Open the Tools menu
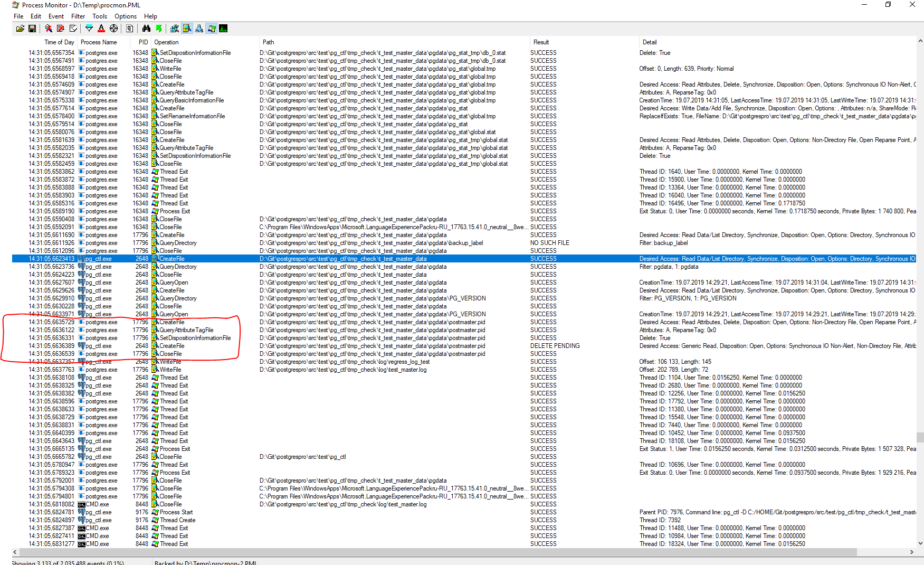The width and height of the screenshot is (924, 565). tap(99, 16)
